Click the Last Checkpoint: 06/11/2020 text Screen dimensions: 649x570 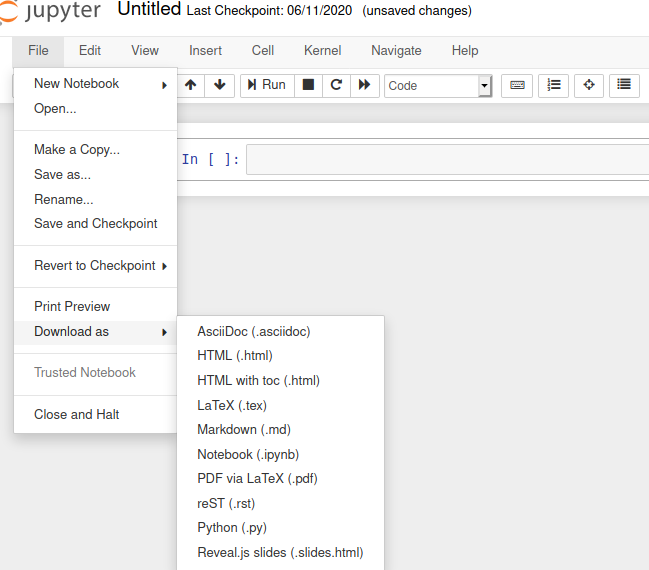pyautogui.click(x=269, y=10)
